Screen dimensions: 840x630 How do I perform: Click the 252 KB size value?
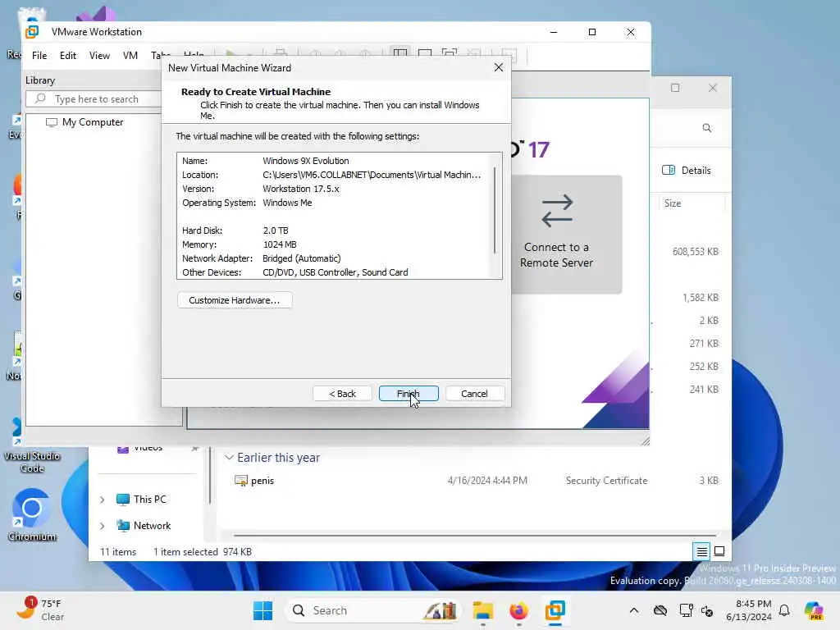pos(704,367)
